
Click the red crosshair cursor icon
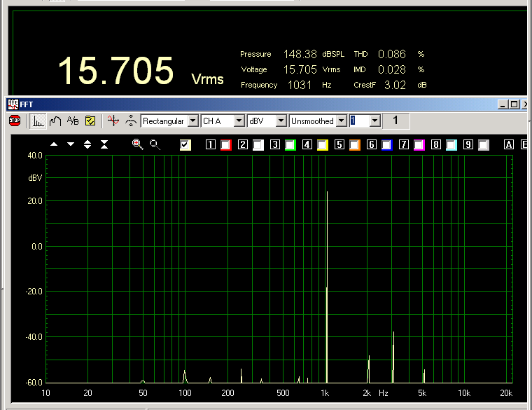point(113,121)
